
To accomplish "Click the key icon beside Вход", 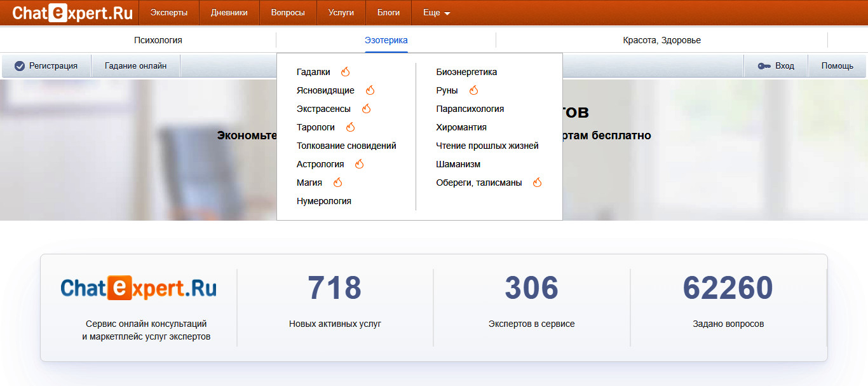I will 764,66.
